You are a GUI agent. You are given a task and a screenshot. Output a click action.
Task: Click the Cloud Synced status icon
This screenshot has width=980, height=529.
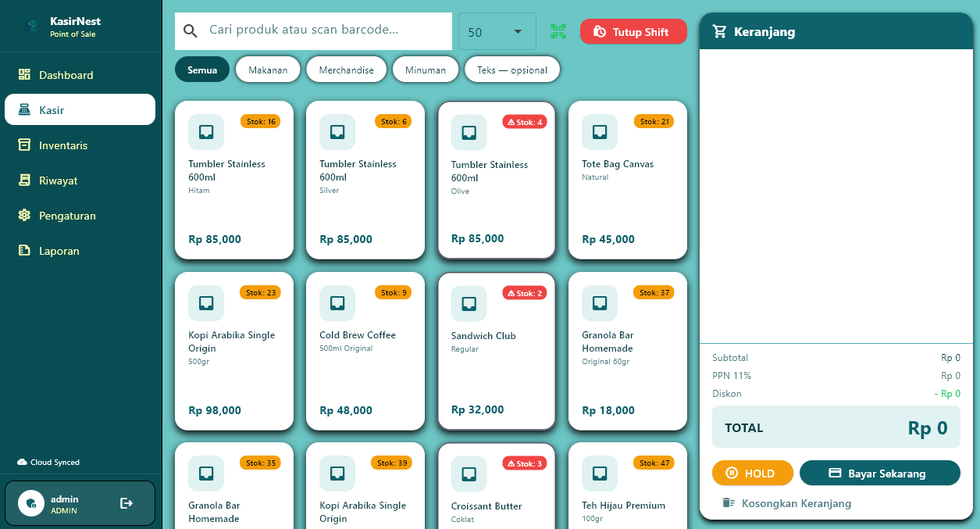22,463
